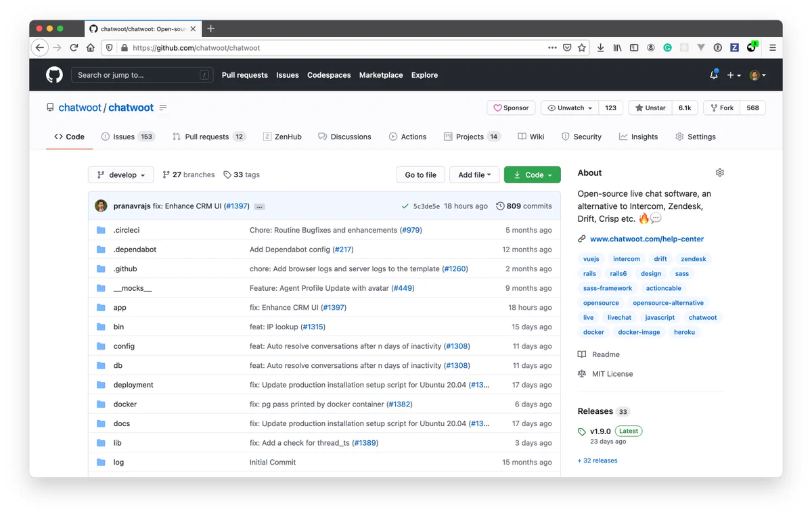The height and width of the screenshot is (516, 812).
Task: Open commit hash 5c3de5e
Action: coord(426,206)
